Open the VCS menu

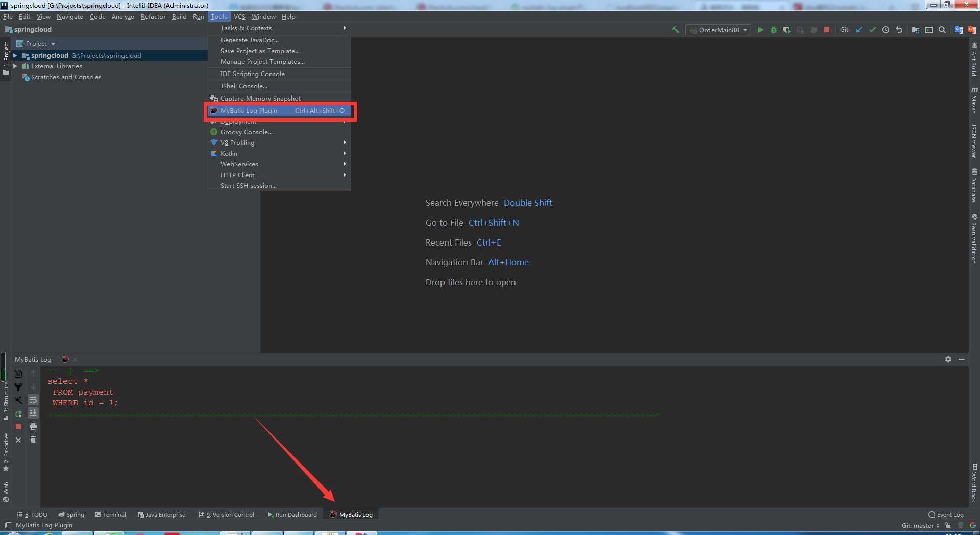click(x=239, y=17)
